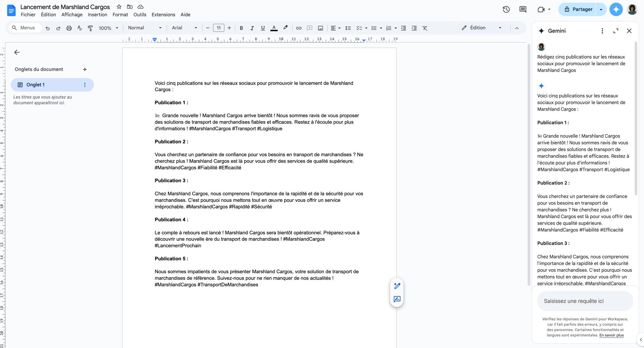644x348 pixels.
Task: Insert an image from the toolbar
Action: point(320,28)
